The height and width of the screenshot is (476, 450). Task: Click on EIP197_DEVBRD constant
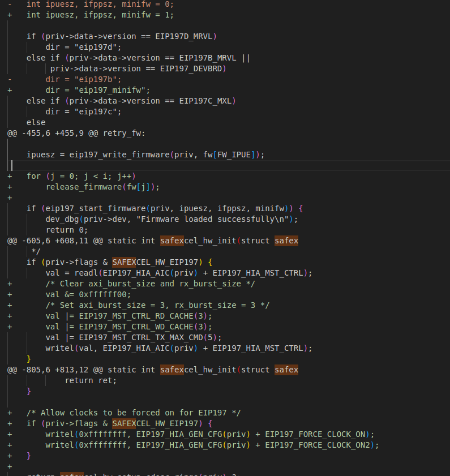point(192,68)
